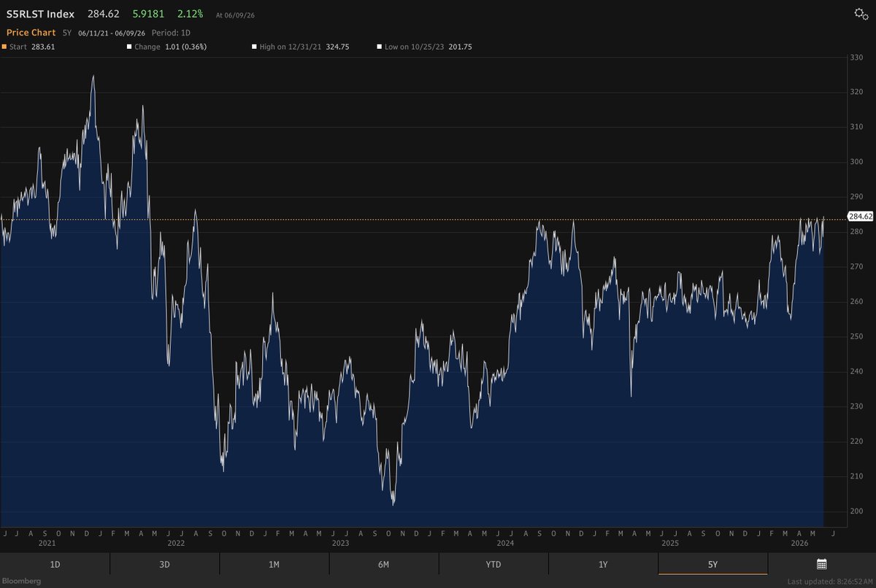Choose the 1Y range tab

click(x=602, y=564)
